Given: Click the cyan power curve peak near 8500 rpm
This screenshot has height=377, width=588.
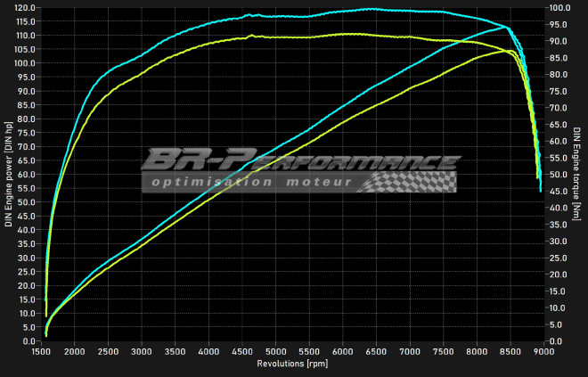Looking at the screenshot, I should click(x=505, y=27).
